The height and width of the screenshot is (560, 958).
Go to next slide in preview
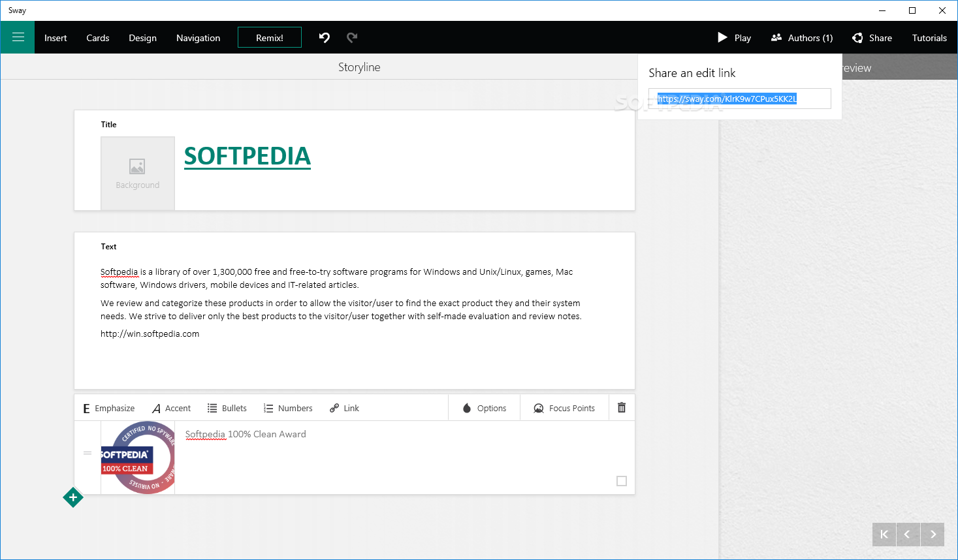point(933,534)
